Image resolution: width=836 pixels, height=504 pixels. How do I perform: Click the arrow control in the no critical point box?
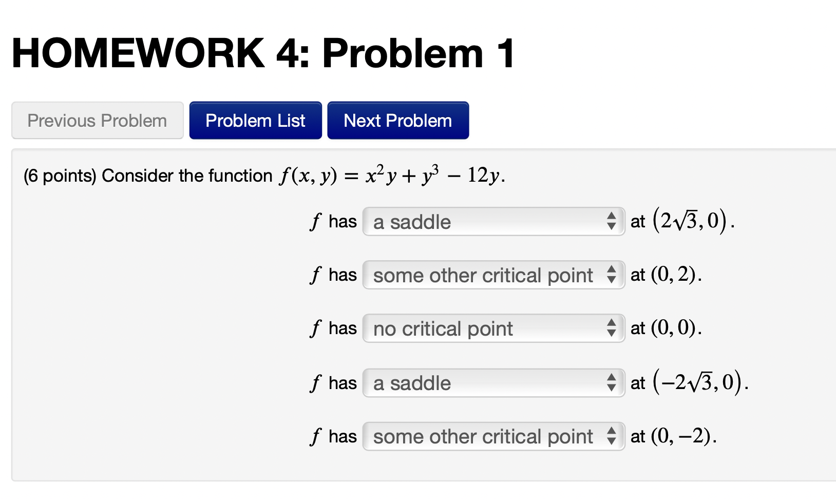coord(612,328)
